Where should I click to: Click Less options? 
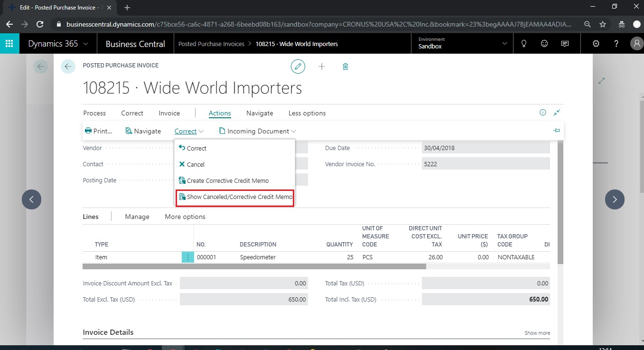[307, 113]
